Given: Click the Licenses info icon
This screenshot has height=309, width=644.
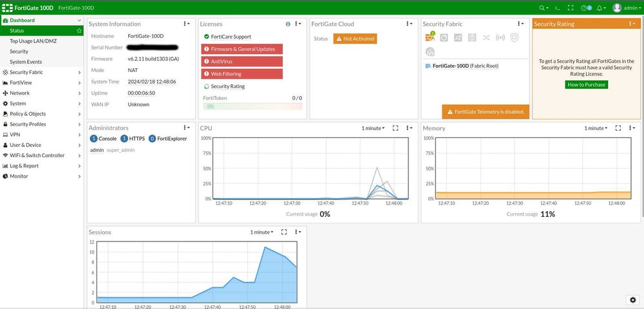Looking at the screenshot, I should coord(288,24).
